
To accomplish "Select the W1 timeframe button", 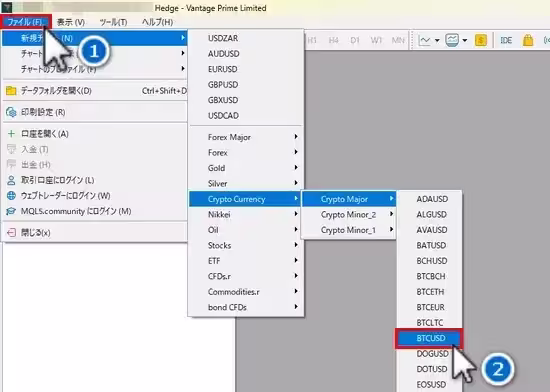I will [x=376, y=40].
